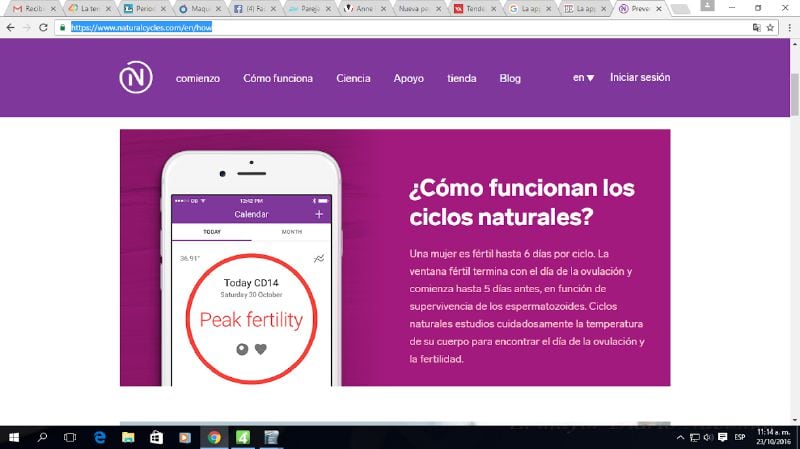Open the Chrome three-dot menu
The width and height of the screenshot is (800, 449).
click(x=787, y=27)
